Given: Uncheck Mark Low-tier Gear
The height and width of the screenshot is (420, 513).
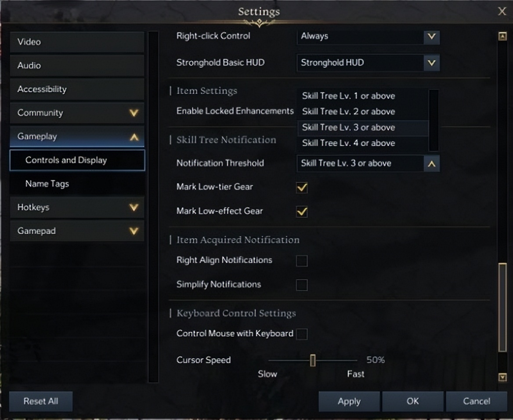Looking at the screenshot, I should [x=302, y=188].
